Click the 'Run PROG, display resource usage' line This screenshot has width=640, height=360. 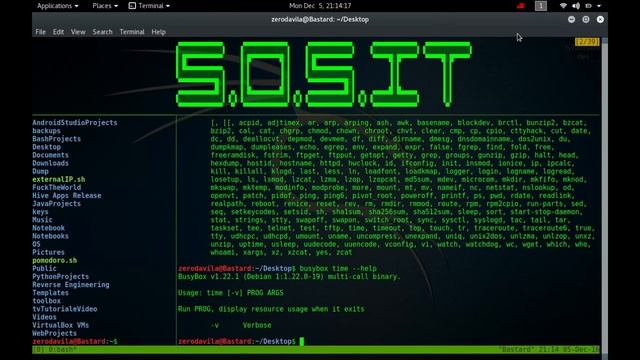coord(271,309)
